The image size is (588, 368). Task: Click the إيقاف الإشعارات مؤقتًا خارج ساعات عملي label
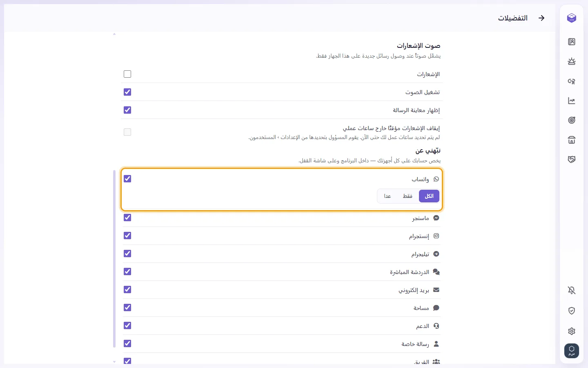[391, 128]
